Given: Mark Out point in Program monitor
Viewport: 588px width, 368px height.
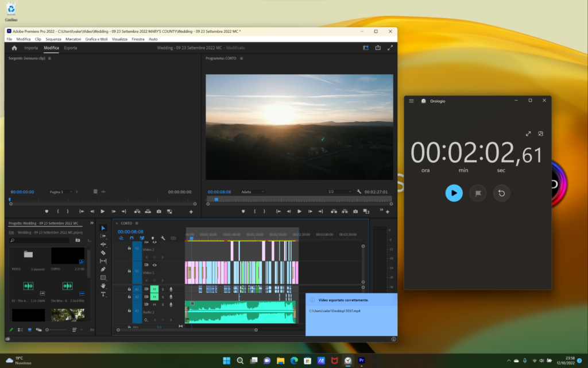Looking at the screenshot, I should [x=264, y=212].
